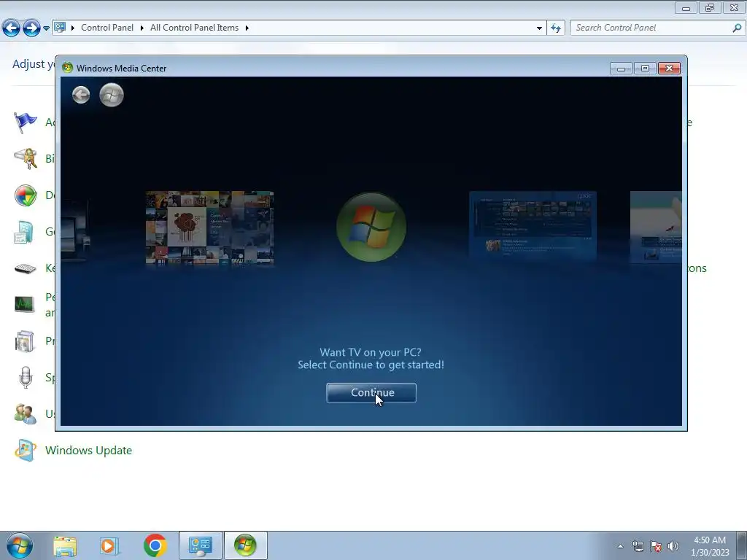Image resolution: width=747 pixels, height=560 pixels.
Task: Click Keyboard icon in Control Panel
Action: click(x=26, y=269)
